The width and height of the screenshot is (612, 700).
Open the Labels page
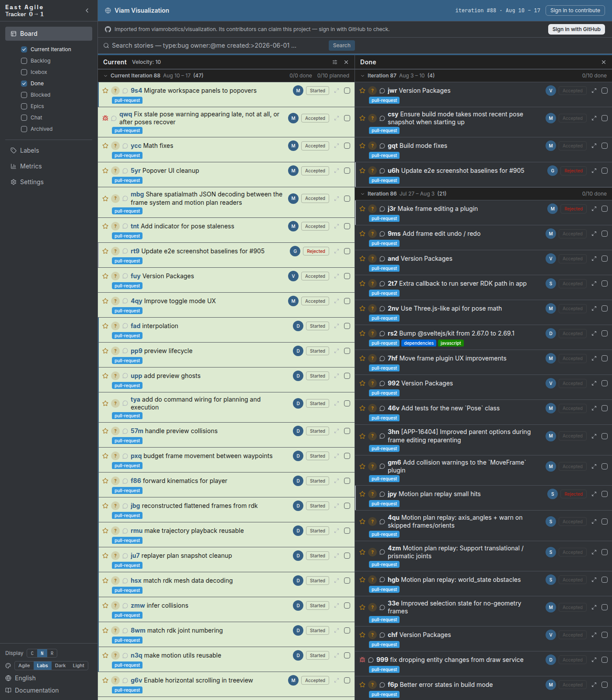pos(49,150)
